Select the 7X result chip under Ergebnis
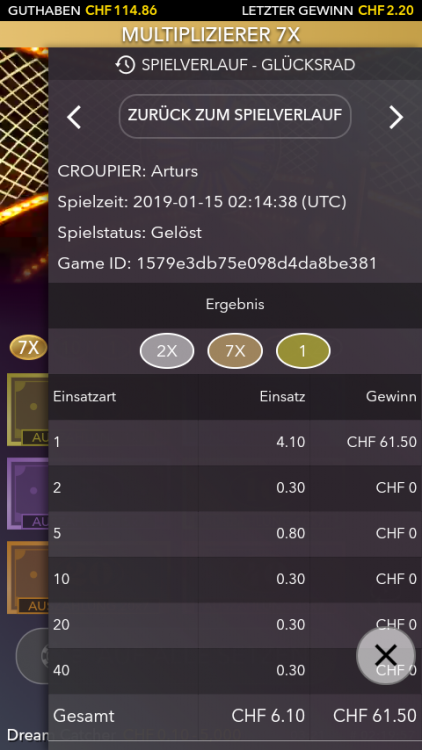The height and width of the screenshot is (750, 422). click(x=235, y=351)
